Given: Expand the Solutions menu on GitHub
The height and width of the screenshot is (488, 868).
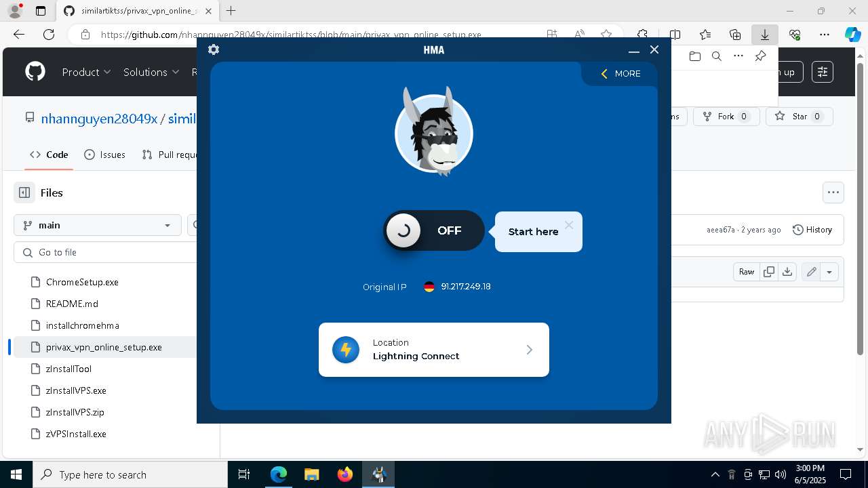Looking at the screenshot, I should [x=151, y=72].
